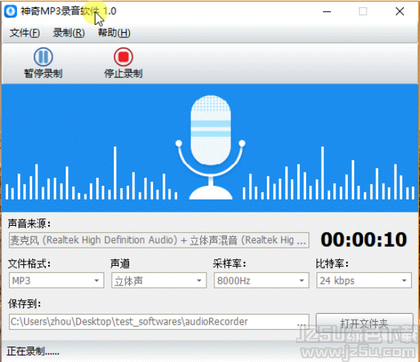Click the 文件格式 label
The image size is (420, 362).
tap(29, 264)
